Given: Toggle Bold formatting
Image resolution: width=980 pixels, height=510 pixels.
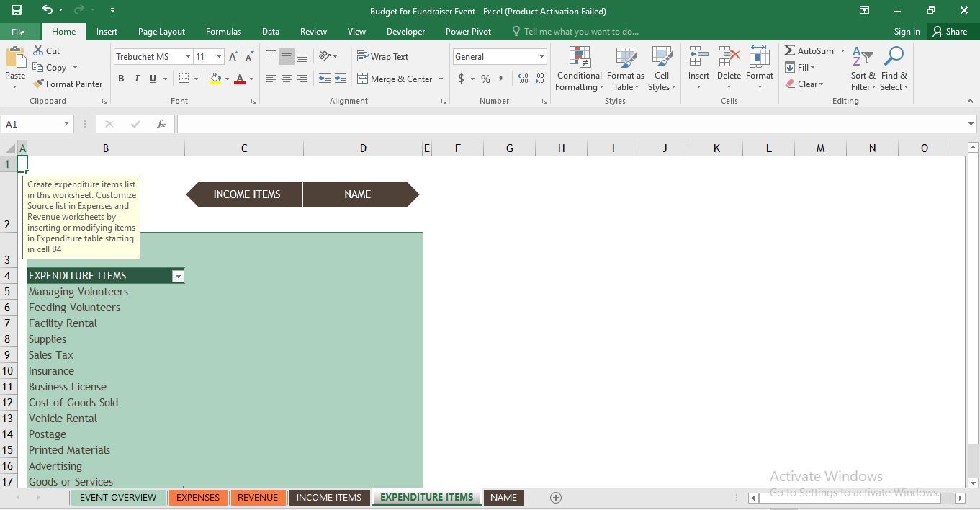Looking at the screenshot, I should point(121,79).
